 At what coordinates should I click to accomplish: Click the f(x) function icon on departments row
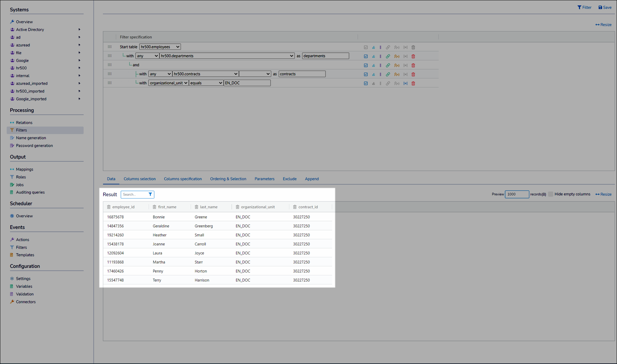397,56
